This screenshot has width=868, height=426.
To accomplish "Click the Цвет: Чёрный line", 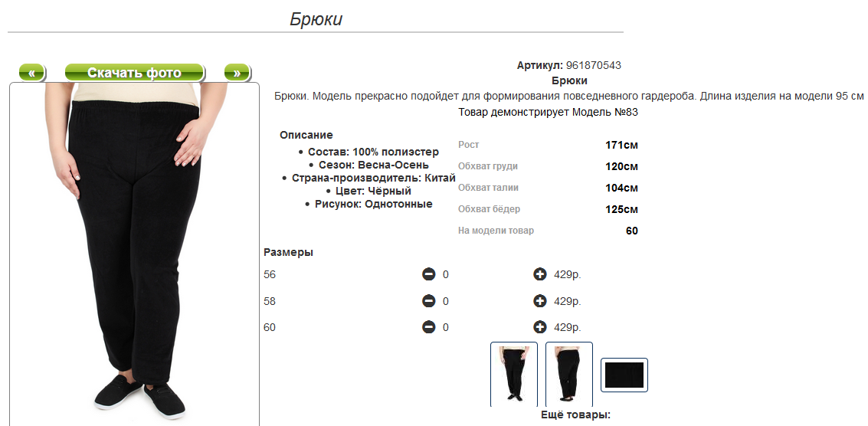I will [373, 191].
